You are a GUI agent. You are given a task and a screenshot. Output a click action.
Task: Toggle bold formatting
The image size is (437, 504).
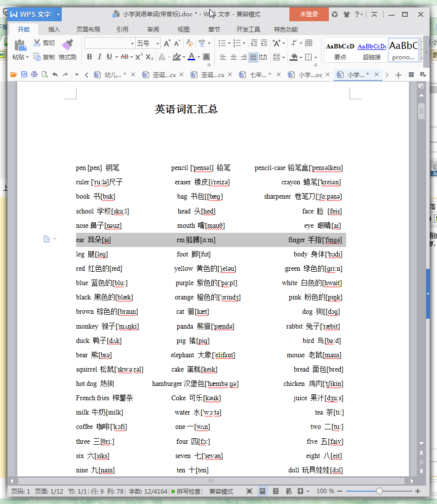pyautogui.click(x=89, y=57)
